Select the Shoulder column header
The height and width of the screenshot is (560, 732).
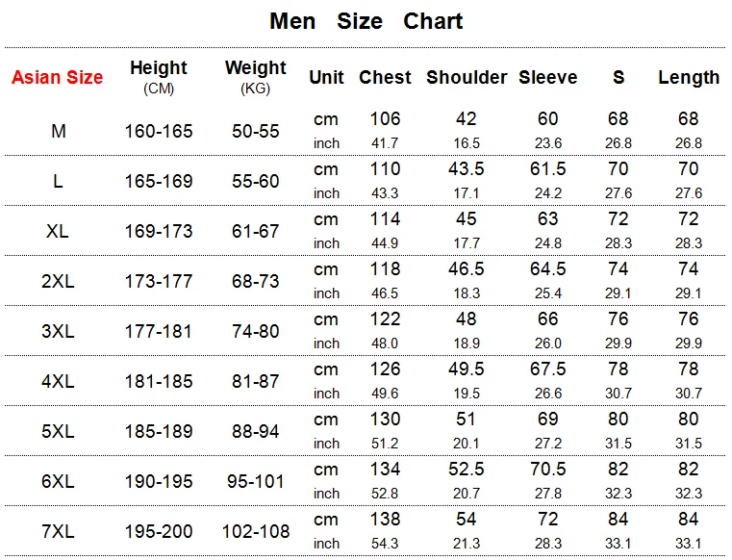tap(467, 77)
